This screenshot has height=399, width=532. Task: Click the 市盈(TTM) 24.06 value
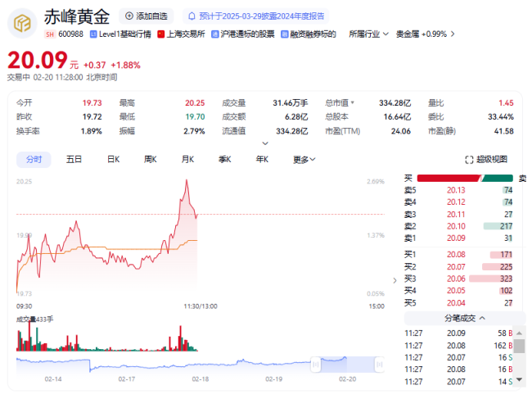coord(401,131)
